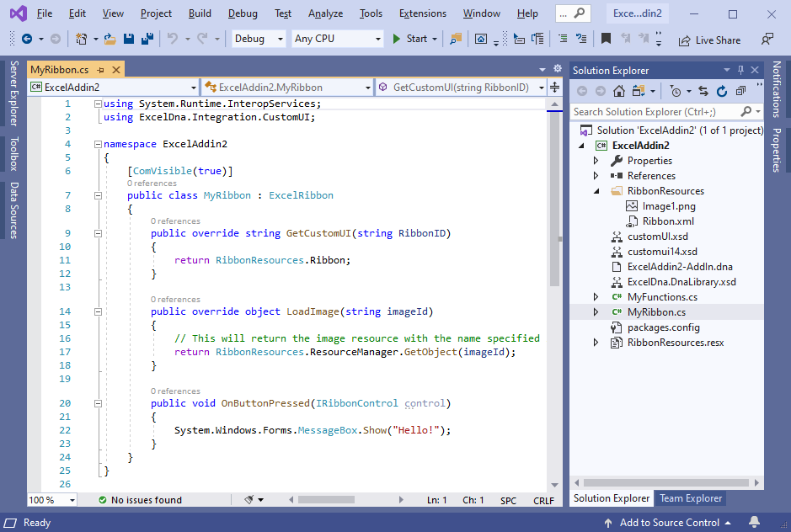Click the editor vertical scrollbar thumb
Image resolution: width=791 pixels, height=532 pixels.
554,198
